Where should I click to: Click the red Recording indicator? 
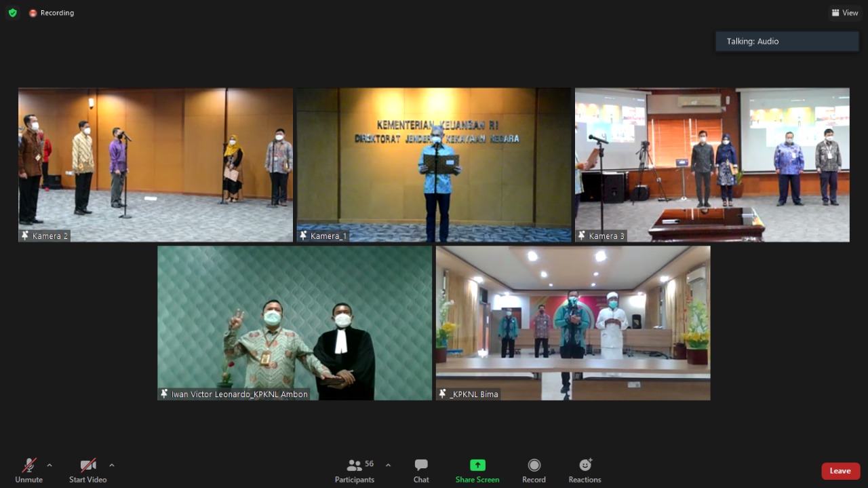[52, 13]
